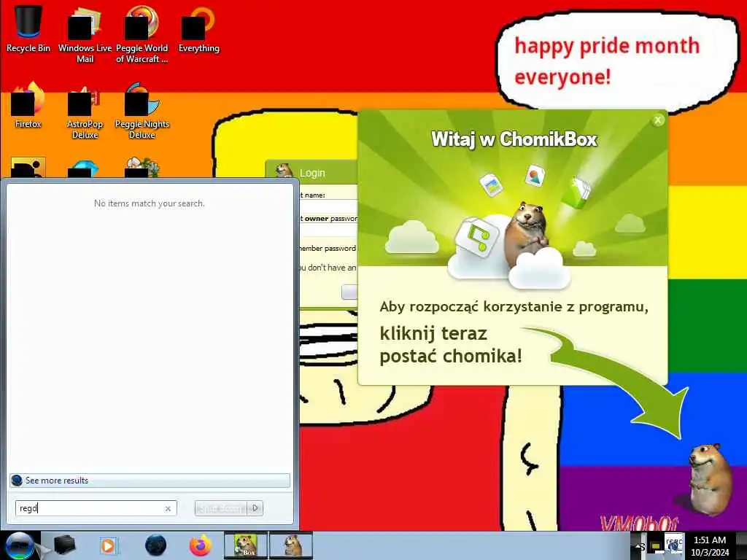Open the media player pinned to the taskbar

coord(108,545)
